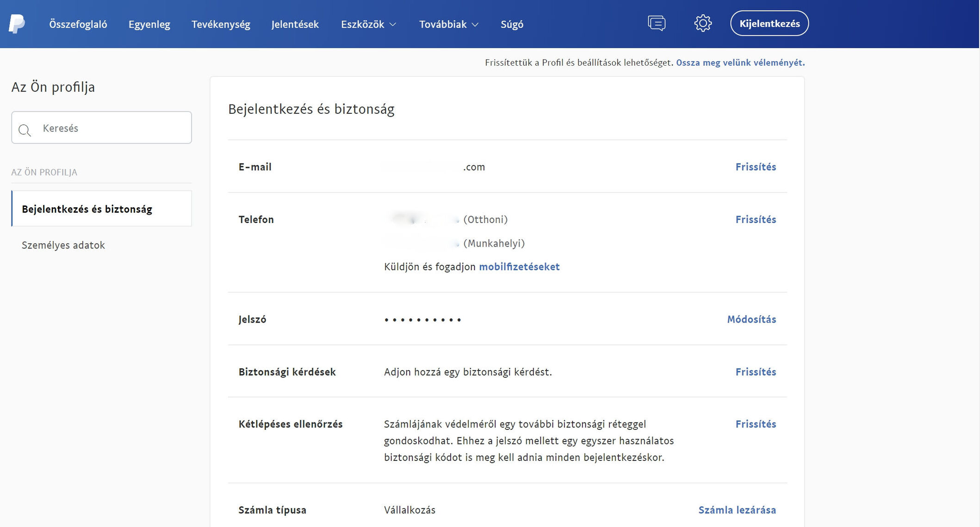
Task: Open the Összefoglaló menu item
Action: click(x=78, y=24)
